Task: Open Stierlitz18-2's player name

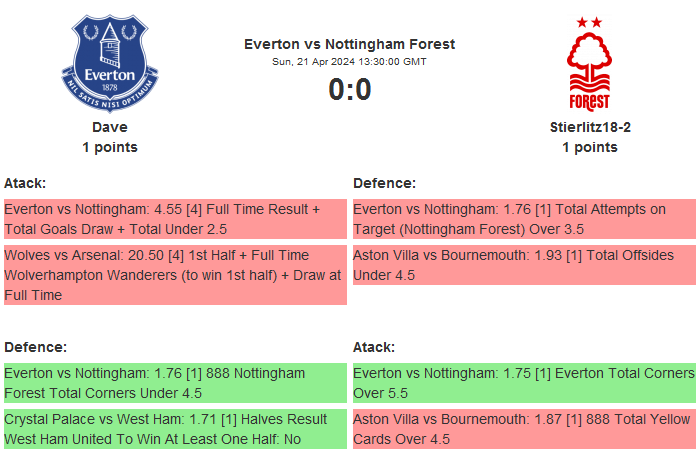Action: point(589,127)
